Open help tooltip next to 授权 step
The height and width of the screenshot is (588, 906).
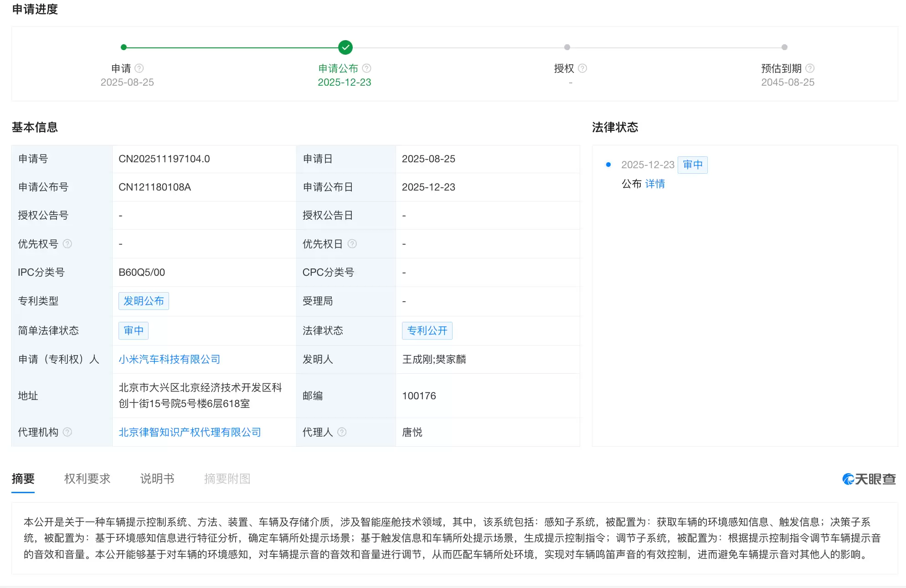coord(582,68)
